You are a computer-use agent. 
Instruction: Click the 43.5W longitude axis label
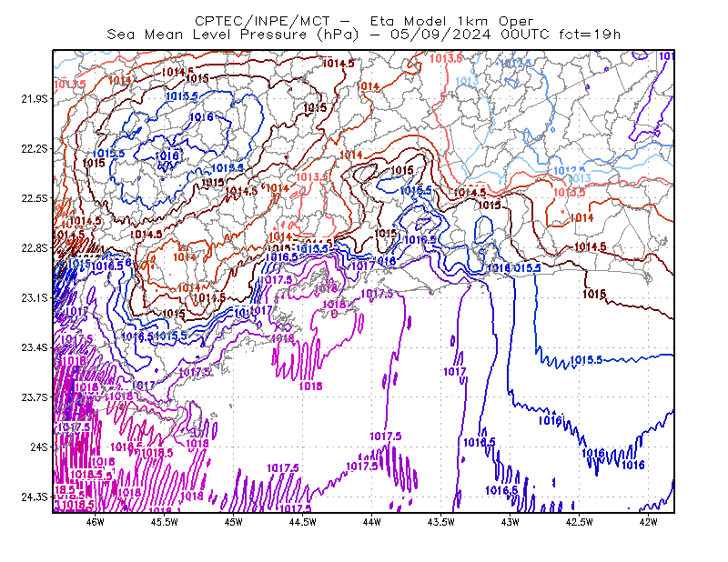(x=441, y=522)
